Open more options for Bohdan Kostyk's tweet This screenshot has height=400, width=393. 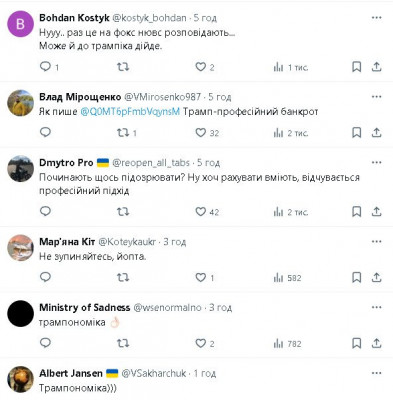coord(377,18)
